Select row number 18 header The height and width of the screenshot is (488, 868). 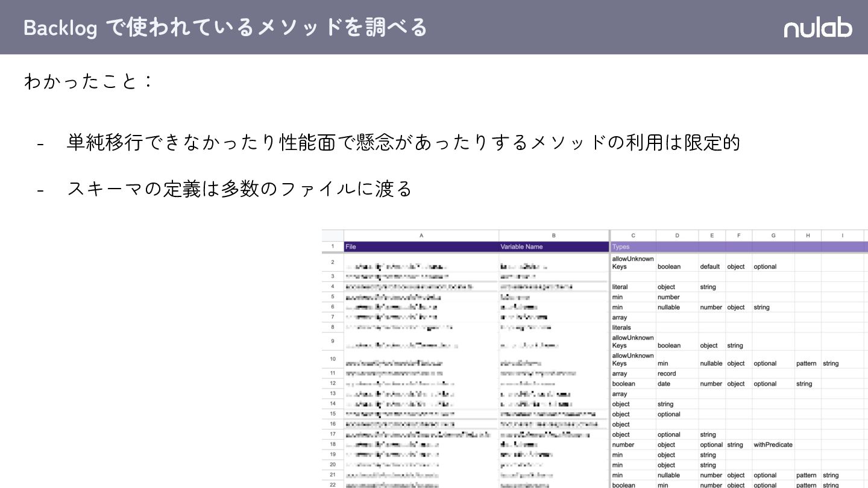(x=333, y=444)
